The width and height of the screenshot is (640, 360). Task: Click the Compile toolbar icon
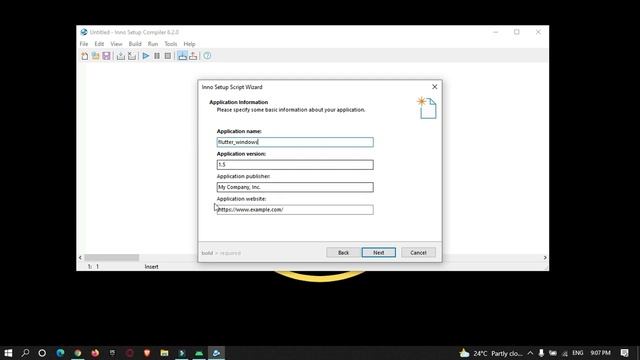[120, 56]
